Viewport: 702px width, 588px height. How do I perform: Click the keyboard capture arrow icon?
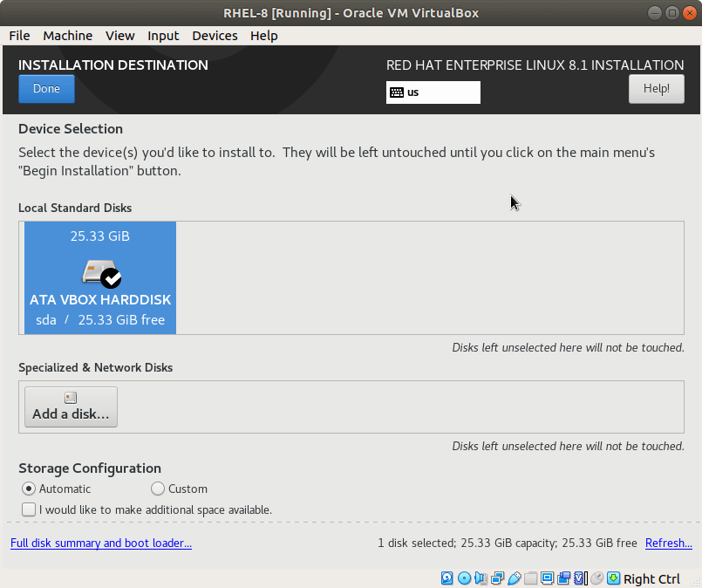pyautogui.click(x=613, y=578)
